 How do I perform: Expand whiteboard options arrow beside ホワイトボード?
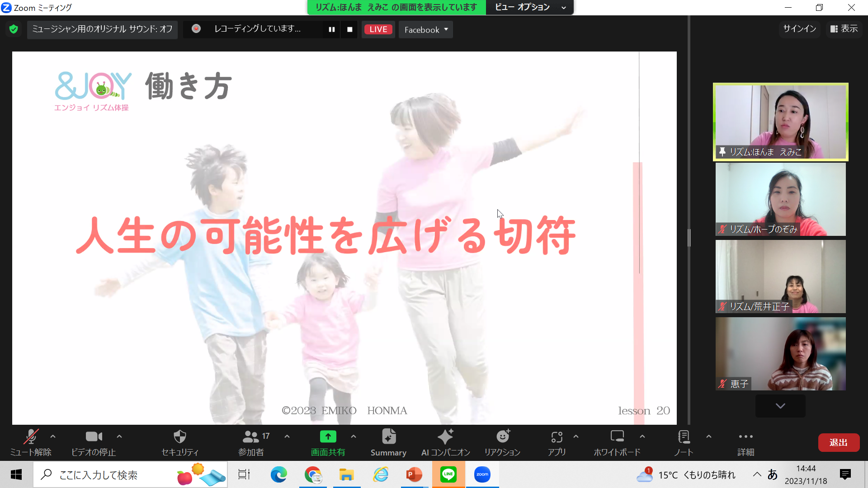point(642,436)
